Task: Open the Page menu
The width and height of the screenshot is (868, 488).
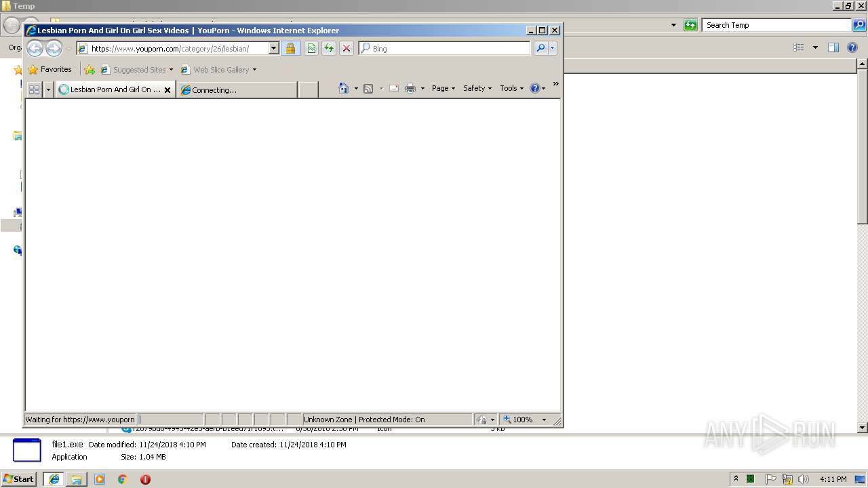Action: (x=443, y=88)
